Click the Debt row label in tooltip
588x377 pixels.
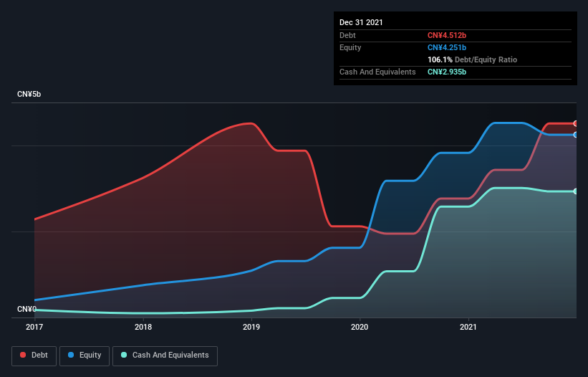(x=347, y=35)
